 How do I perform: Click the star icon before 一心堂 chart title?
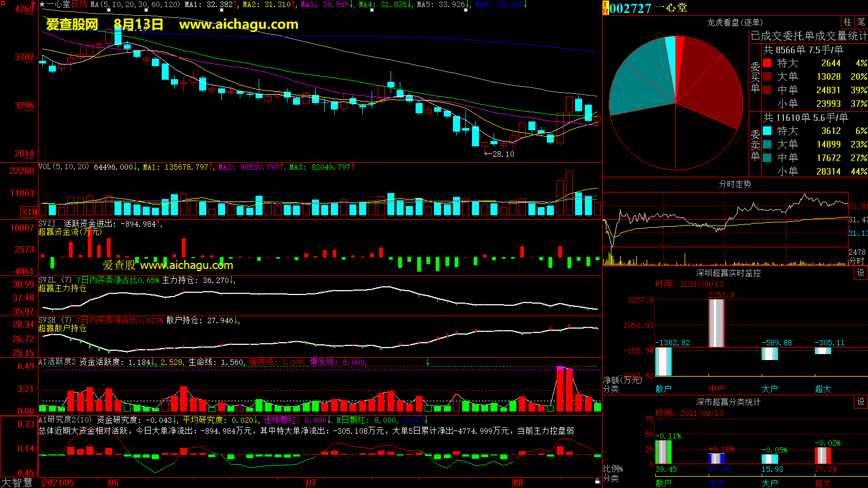pyautogui.click(x=42, y=4)
